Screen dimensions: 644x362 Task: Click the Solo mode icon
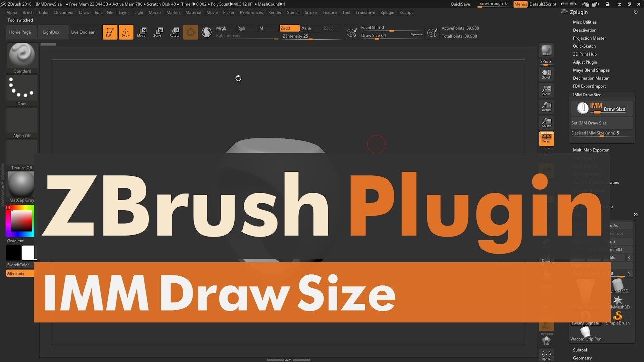(546, 340)
